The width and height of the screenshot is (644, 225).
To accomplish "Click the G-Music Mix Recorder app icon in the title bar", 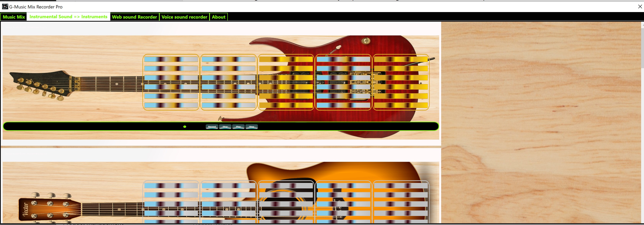I will pyautogui.click(x=5, y=7).
